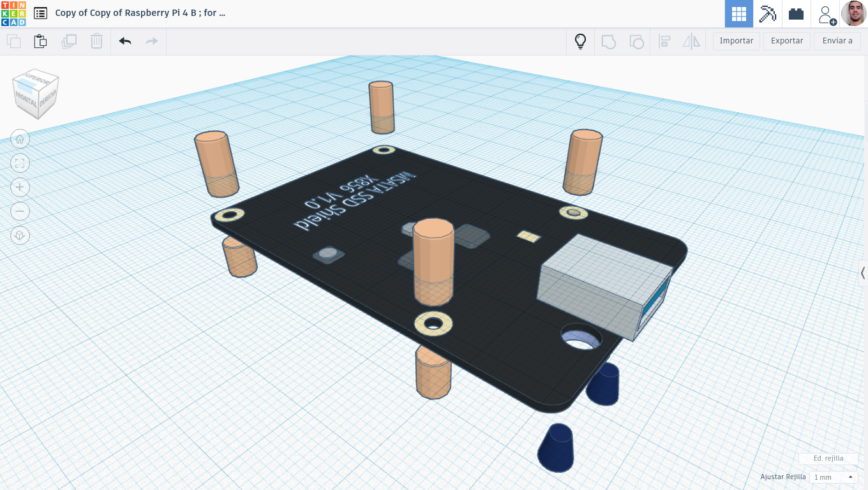
Task: Click the Exportar button
Action: click(x=787, y=41)
